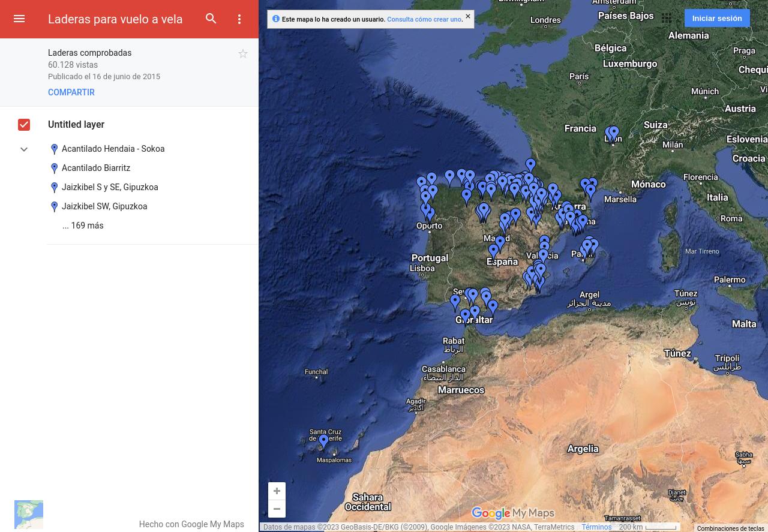Click the search magnifier icon
The width and height of the screenshot is (768, 532).
(211, 19)
